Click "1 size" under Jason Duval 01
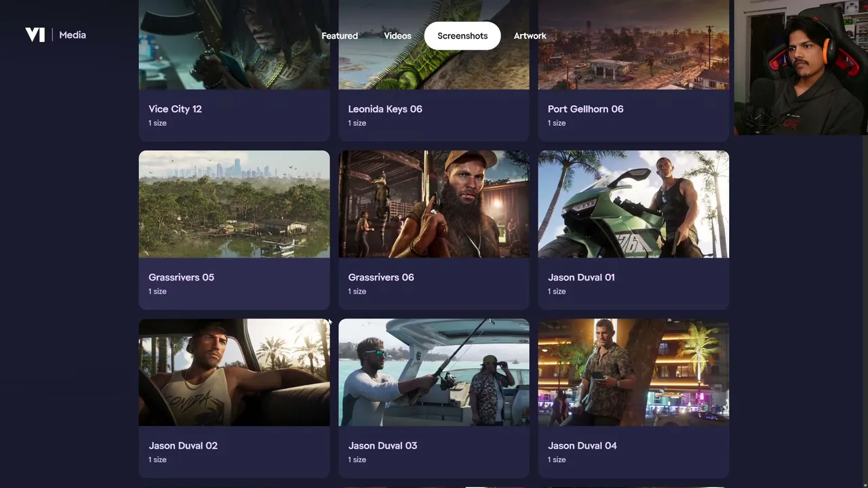 tap(557, 291)
